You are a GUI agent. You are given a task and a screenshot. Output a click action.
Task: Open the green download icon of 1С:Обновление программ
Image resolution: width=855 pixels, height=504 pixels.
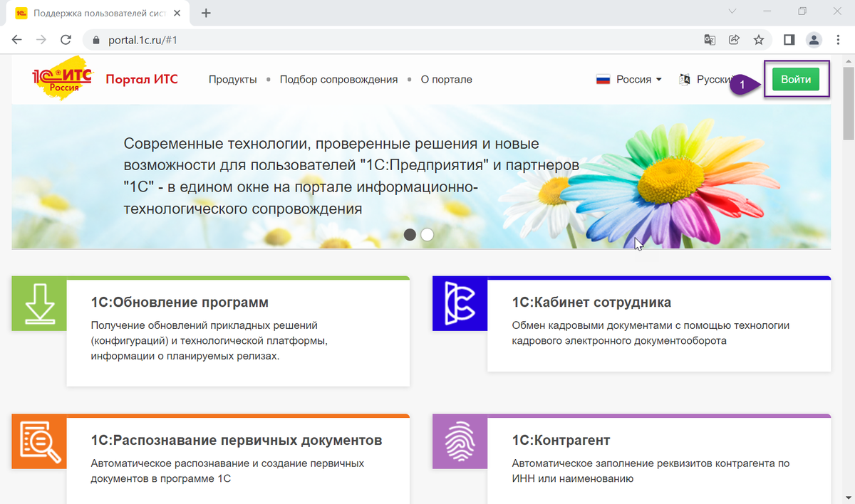pos(39,305)
